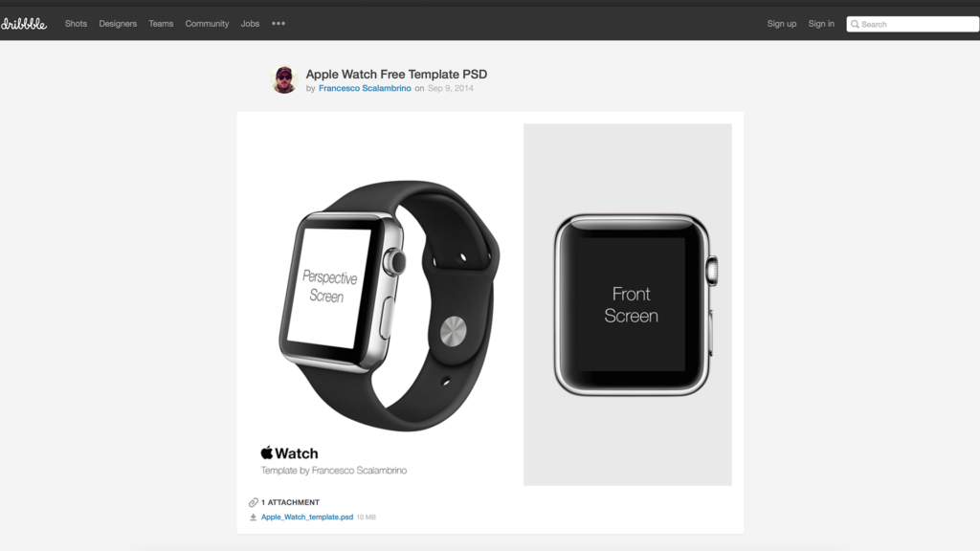Open Francesco Scalambrino's profile link
The image size is (980, 551).
point(365,88)
